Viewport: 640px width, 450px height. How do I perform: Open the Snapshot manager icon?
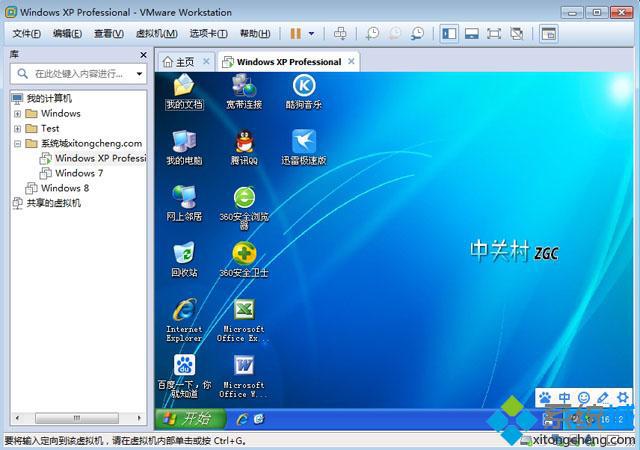pos(417,33)
